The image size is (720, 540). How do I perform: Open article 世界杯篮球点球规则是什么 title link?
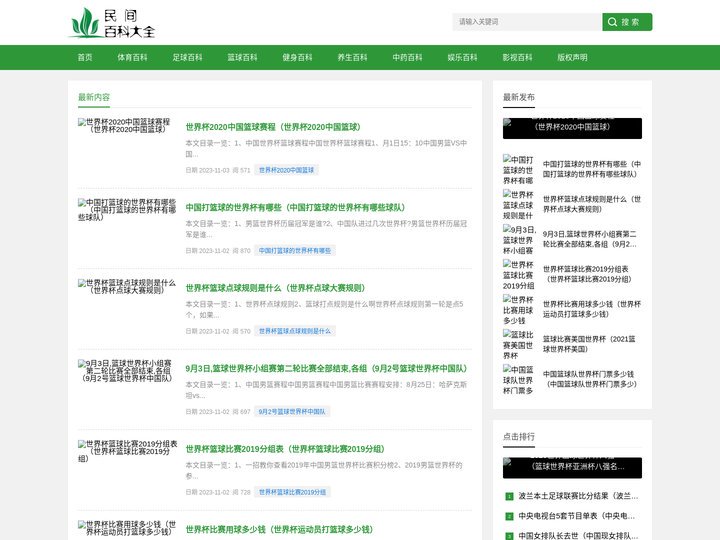coord(276,288)
